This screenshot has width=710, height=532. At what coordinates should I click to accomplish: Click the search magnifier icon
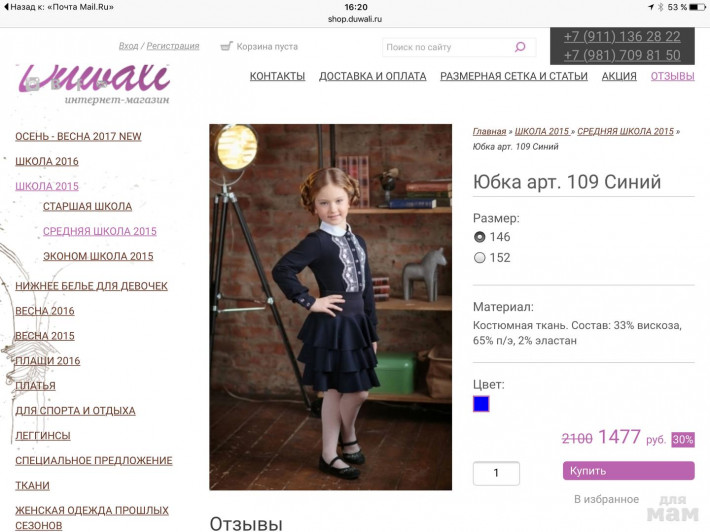(x=520, y=47)
